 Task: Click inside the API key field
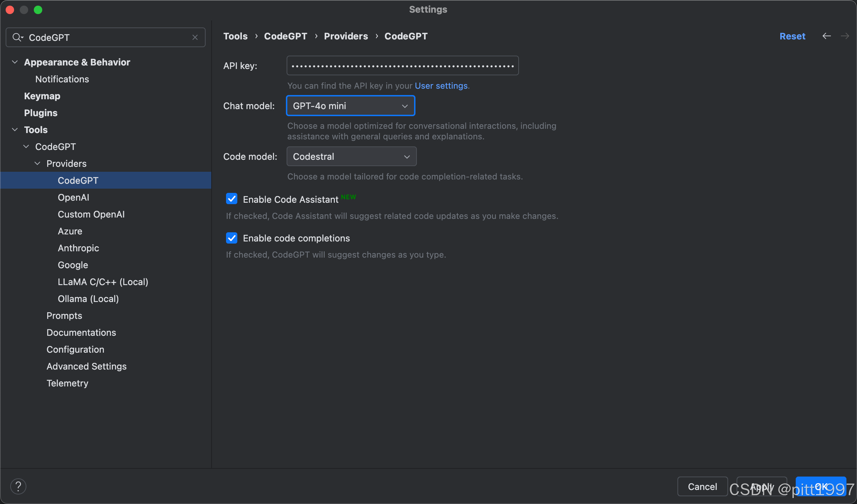pos(402,65)
